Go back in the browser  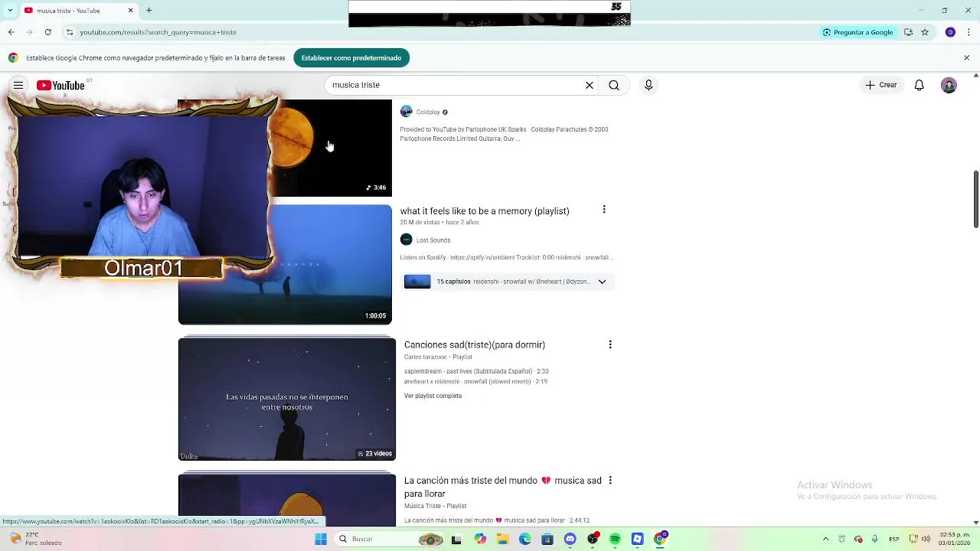pyautogui.click(x=11, y=32)
